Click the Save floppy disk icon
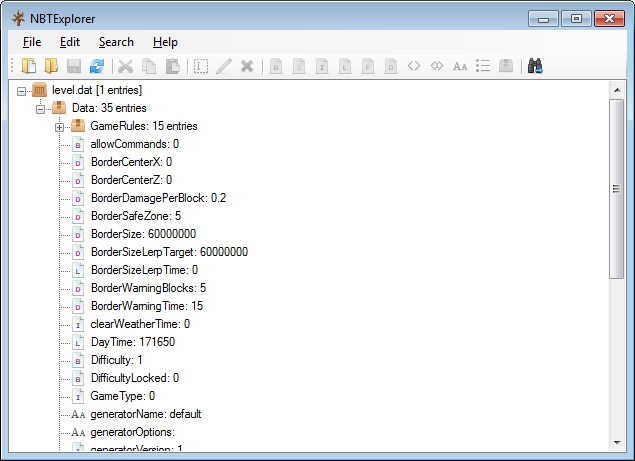The image size is (635, 461). 74,66
